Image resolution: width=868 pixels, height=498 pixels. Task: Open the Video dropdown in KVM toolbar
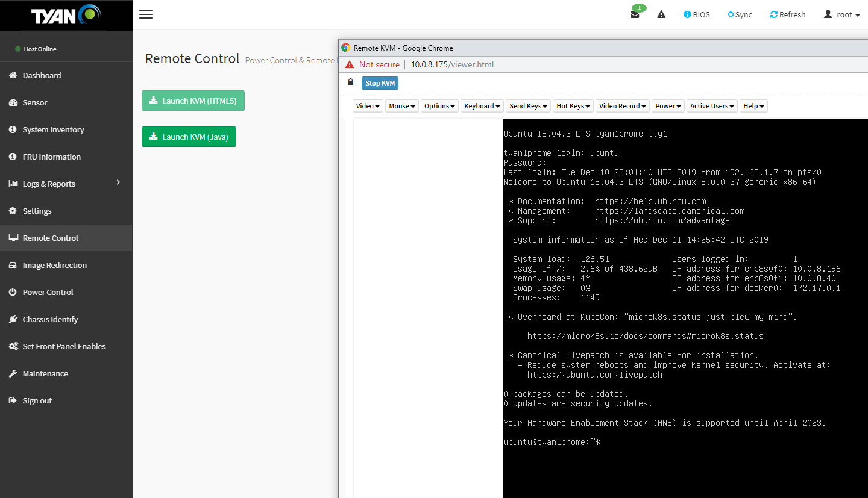pyautogui.click(x=368, y=106)
